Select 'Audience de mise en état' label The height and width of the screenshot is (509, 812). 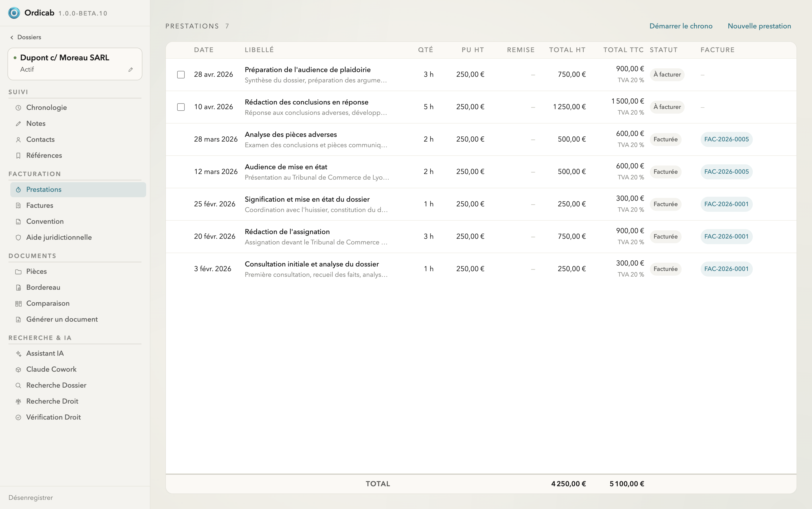(x=286, y=167)
